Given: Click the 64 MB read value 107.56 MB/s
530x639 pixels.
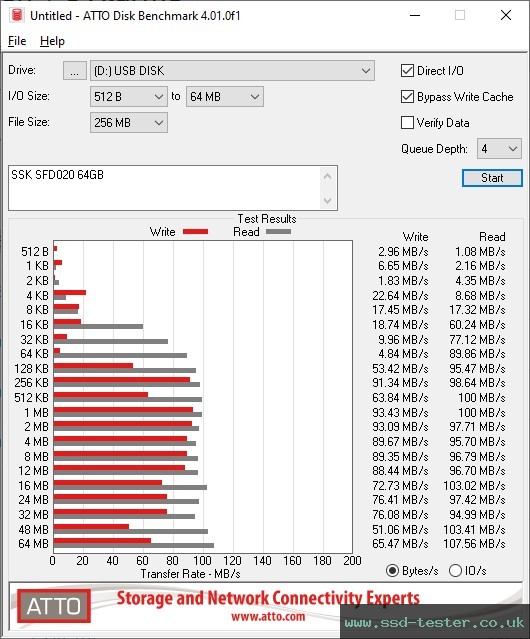Looking at the screenshot, I should 474,544.
